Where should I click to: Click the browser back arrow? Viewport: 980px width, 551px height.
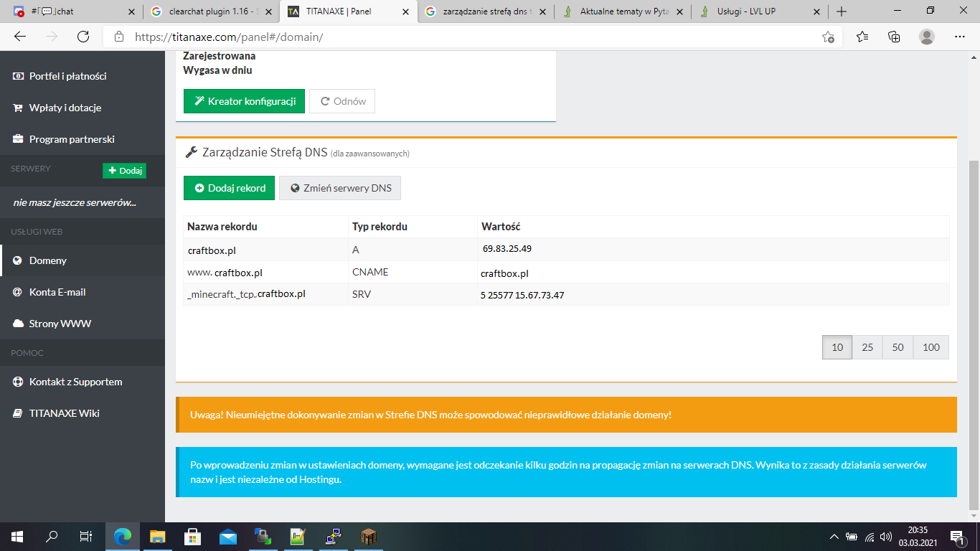(x=20, y=37)
